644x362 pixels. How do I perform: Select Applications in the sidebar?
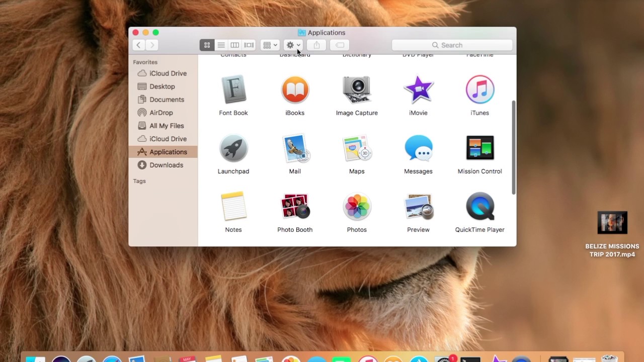pyautogui.click(x=163, y=152)
